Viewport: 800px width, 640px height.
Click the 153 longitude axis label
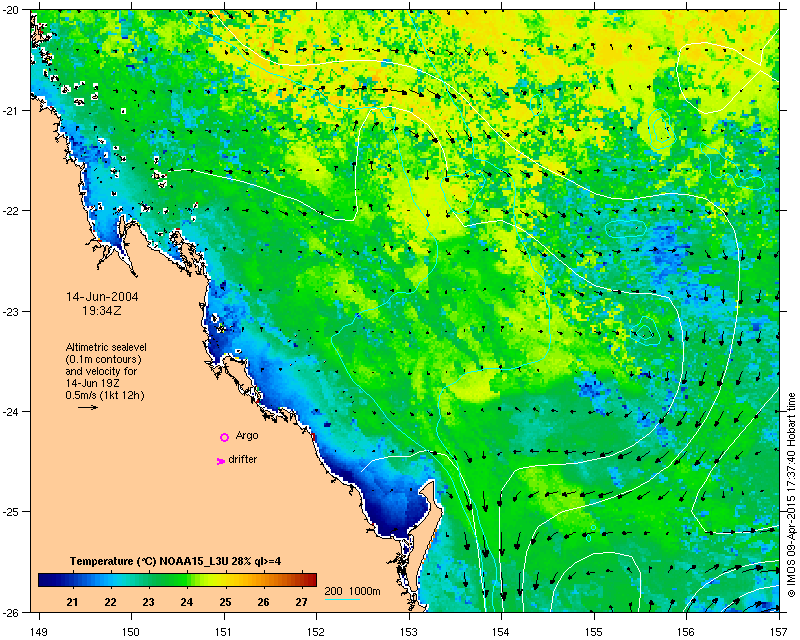(409, 632)
